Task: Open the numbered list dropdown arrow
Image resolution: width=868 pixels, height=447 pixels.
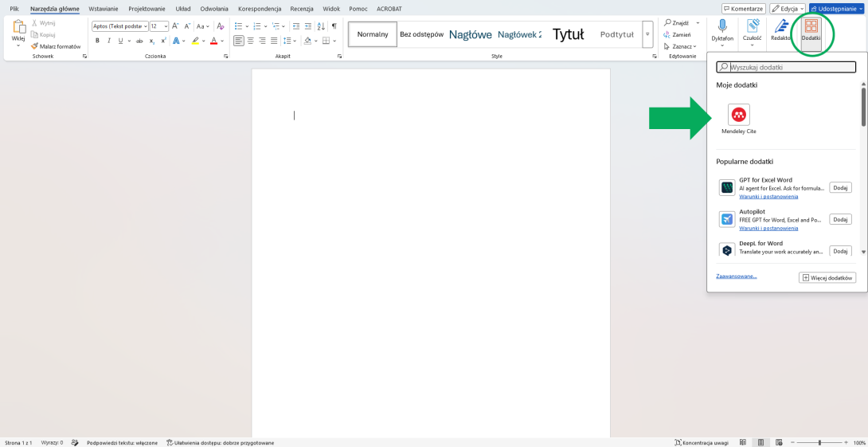Action: (x=265, y=26)
